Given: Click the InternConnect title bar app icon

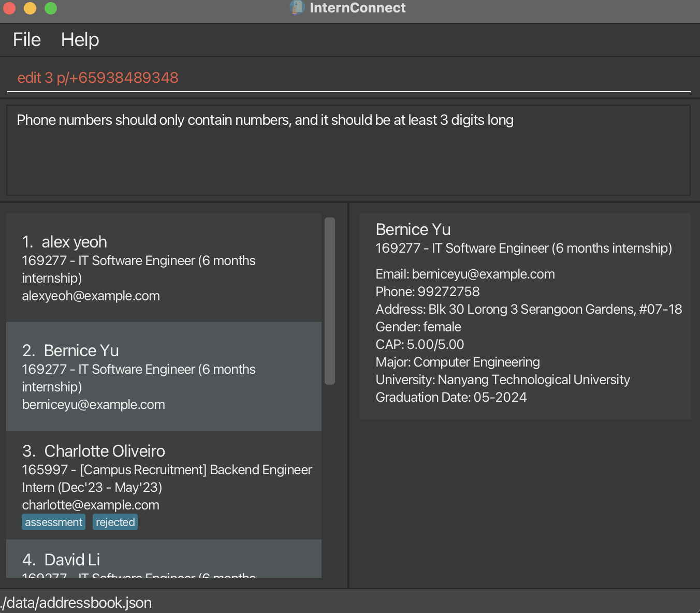Looking at the screenshot, I should pos(297,8).
